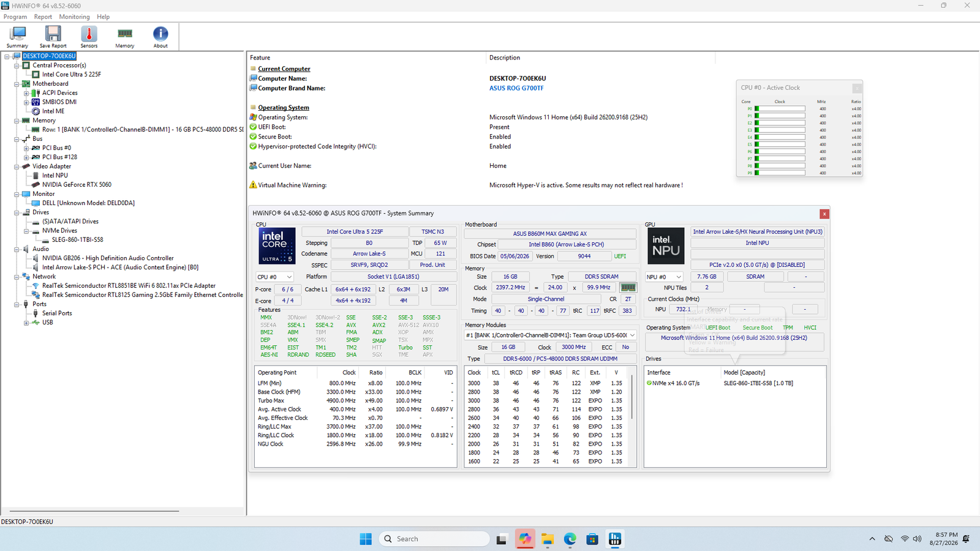Click the P0 core clock bar
980x551 pixels.
(x=780, y=109)
